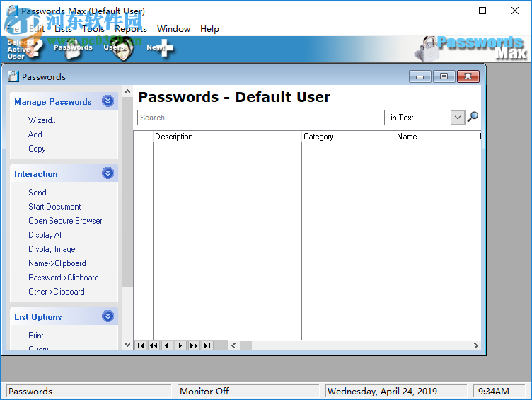Launch the password Wizard link
Viewport: 532px width, 400px height.
tap(42, 120)
